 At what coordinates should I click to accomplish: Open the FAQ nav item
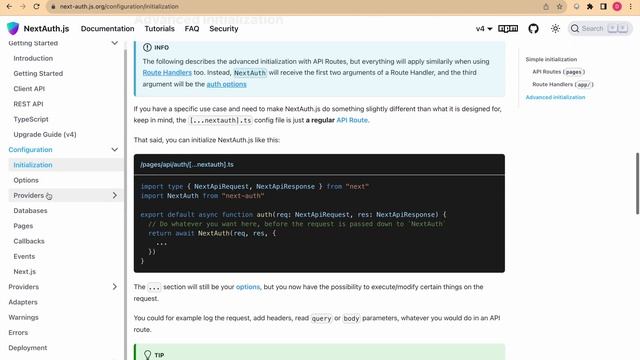pos(192,29)
